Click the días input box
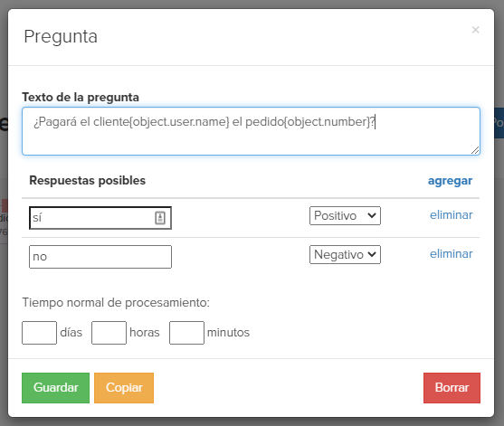 coord(39,333)
